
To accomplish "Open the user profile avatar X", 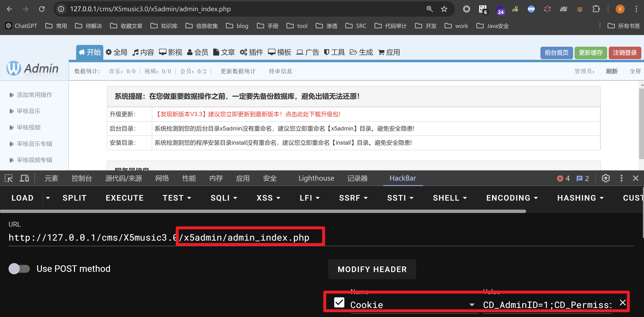I will (x=620, y=9).
